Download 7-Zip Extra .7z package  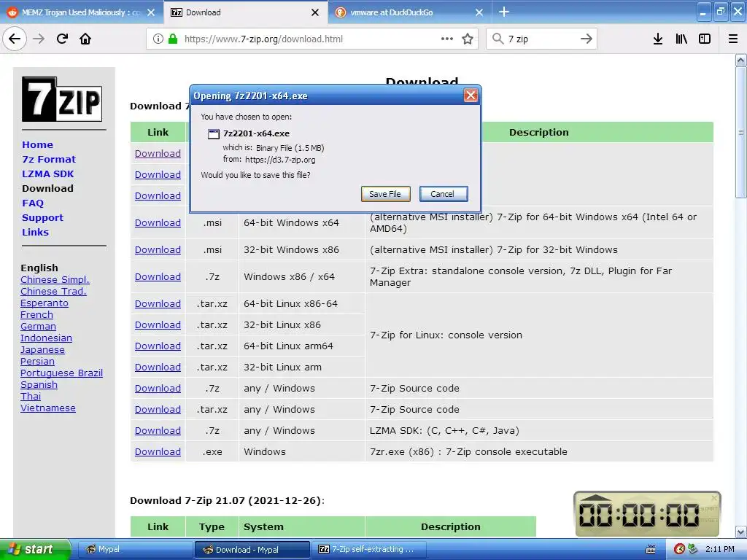(x=158, y=276)
